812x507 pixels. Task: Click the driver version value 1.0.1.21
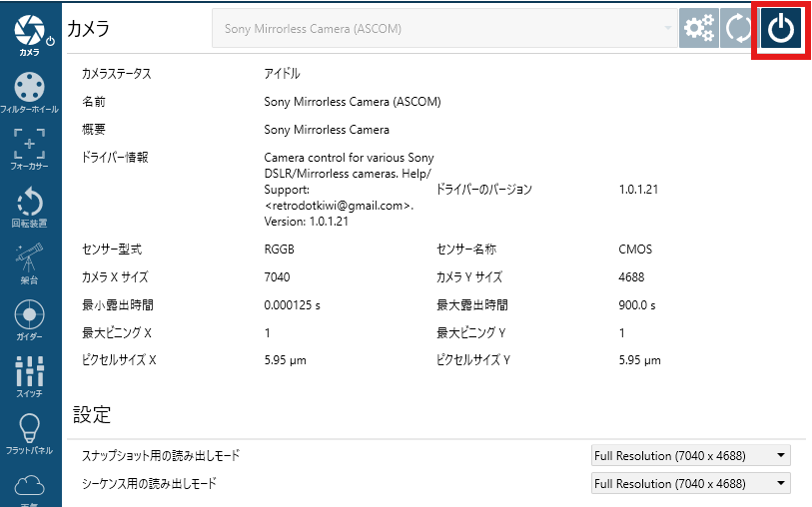pos(638,190)
